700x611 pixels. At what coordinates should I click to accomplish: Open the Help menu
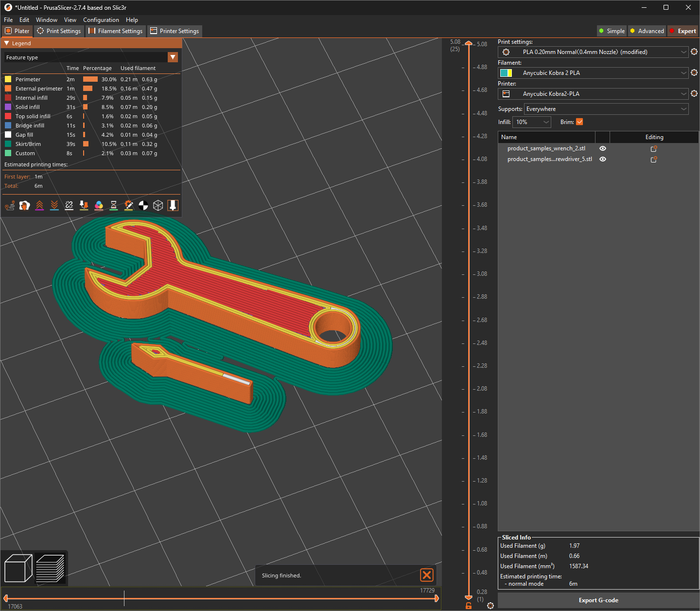(132, 20)
